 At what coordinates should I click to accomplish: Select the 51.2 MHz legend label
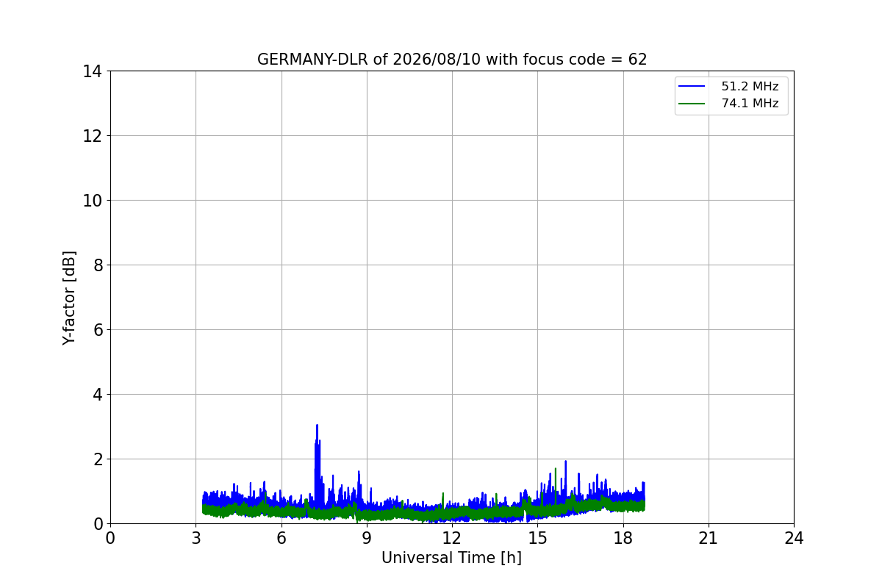pyautogui.click(x=750, y=87)
